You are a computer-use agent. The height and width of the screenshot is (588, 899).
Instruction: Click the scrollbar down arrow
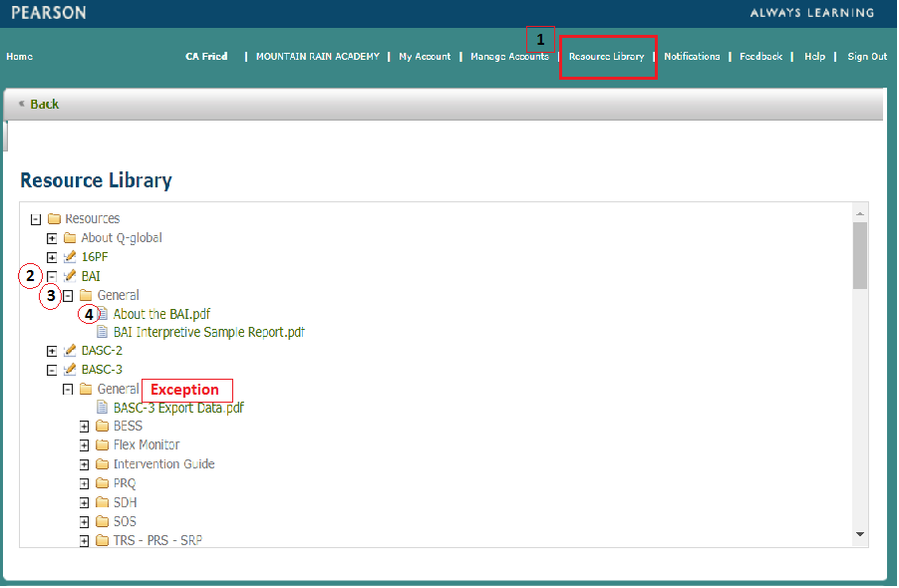point(859,536)
